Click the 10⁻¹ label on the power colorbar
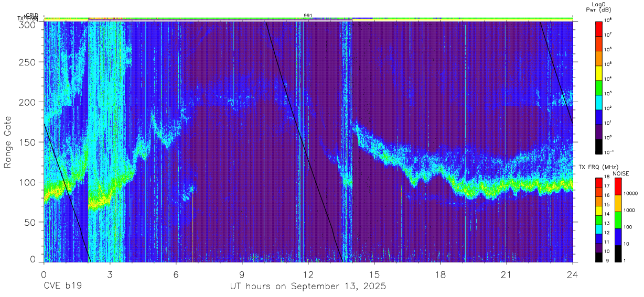This screenshot has height=297, width=644. point(610,152)
